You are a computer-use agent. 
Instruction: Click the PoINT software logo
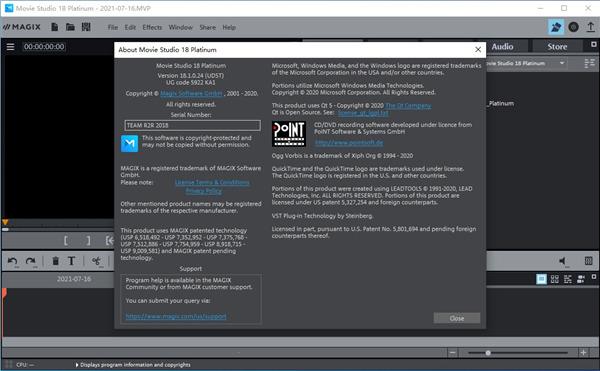tap(289, 134)
